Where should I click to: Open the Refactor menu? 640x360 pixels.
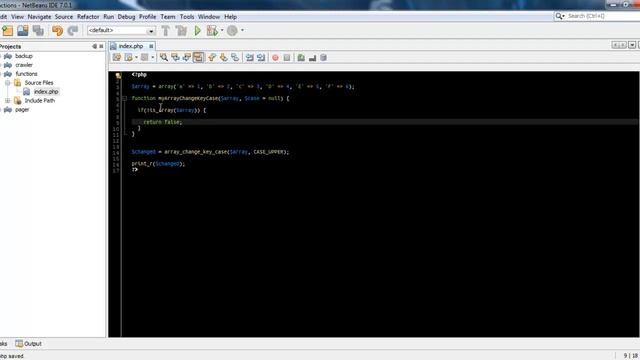tap(88, 17)
